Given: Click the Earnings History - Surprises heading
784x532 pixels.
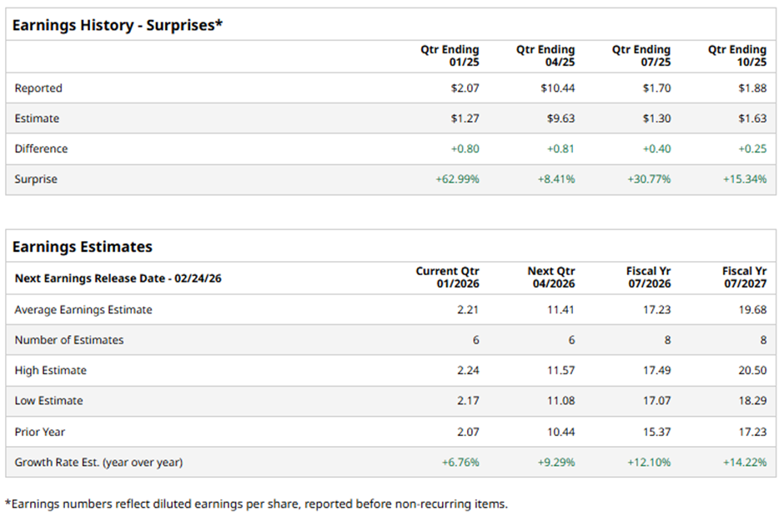Looking at the screenshot, I should pyautogui.click(x=118, y=25).
